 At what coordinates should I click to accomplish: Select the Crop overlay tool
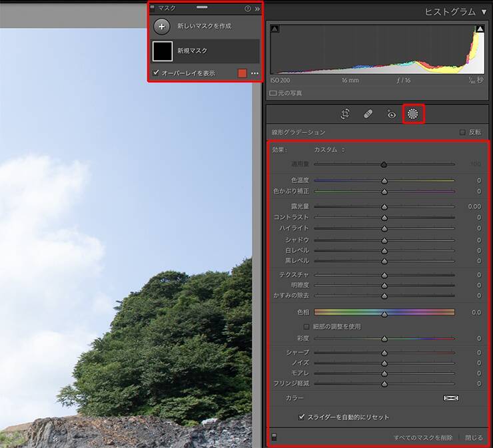345,114
